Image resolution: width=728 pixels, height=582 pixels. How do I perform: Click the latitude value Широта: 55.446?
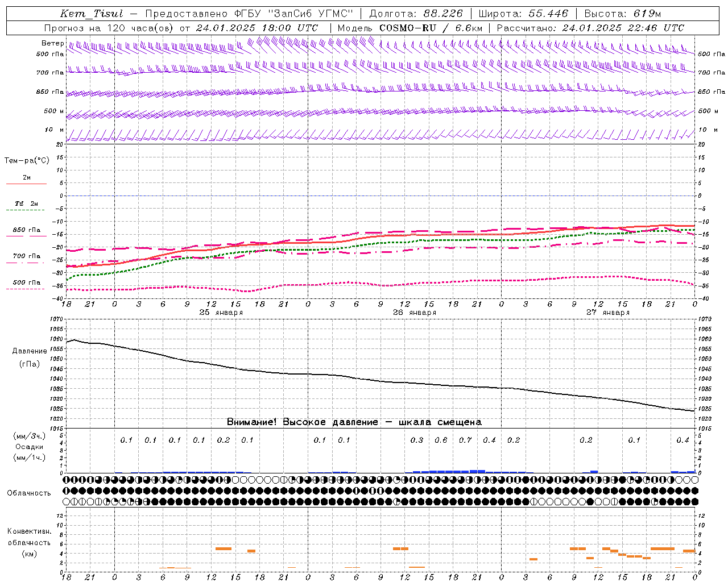point(523,14)
